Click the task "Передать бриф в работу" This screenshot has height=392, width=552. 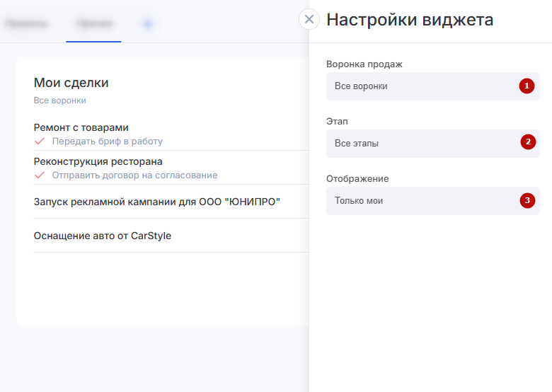(108, 141)
